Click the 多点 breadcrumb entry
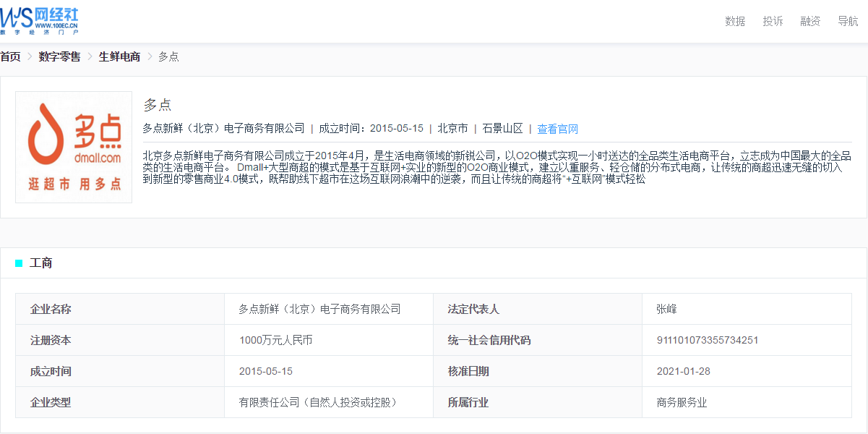 pos(168,56)
